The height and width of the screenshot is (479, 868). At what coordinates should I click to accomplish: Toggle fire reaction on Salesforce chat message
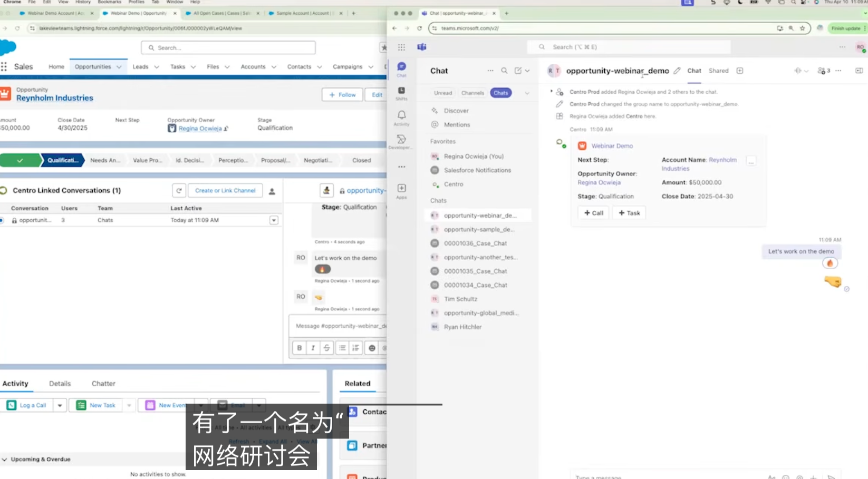[x=323, y=269]
